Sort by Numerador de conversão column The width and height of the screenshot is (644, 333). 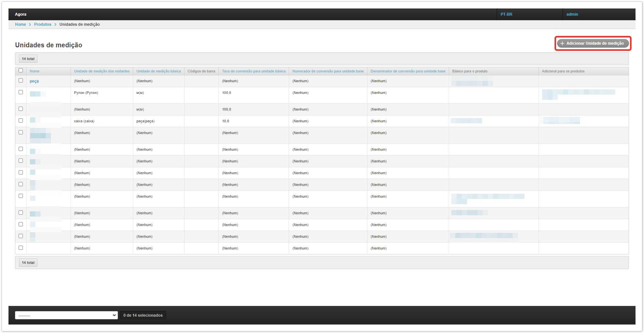pyautogui.click(x=328, y=71)
